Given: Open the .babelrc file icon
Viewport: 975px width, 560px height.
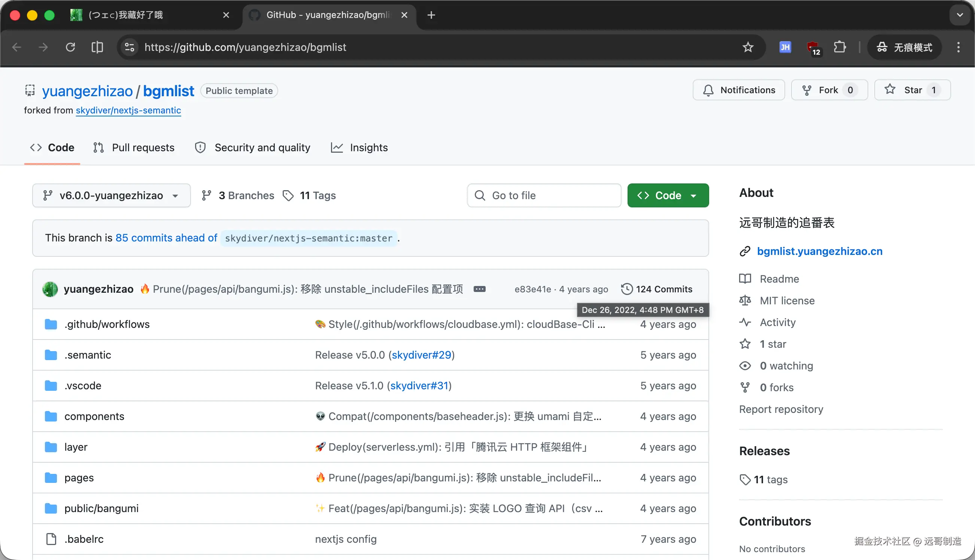Looking at the screenshot, I should (51, 539).
